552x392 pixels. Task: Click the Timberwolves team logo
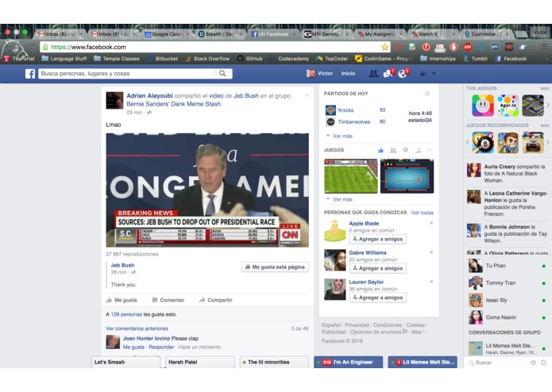[330, 121]
